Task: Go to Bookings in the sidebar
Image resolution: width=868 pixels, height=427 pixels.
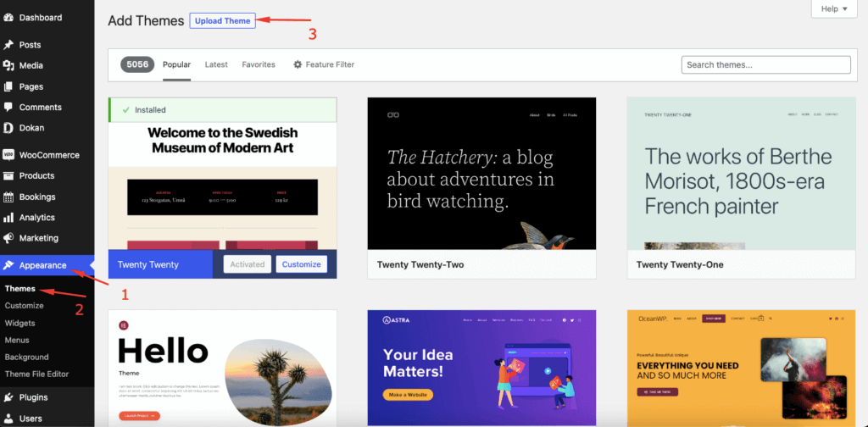Action: tap(37, 197)
